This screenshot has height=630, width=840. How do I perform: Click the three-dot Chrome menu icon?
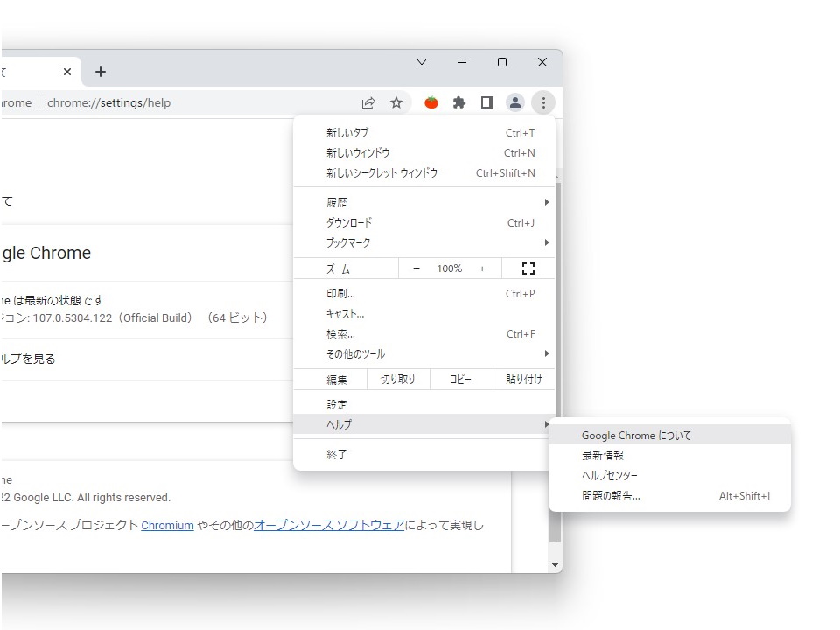point(543,102)
